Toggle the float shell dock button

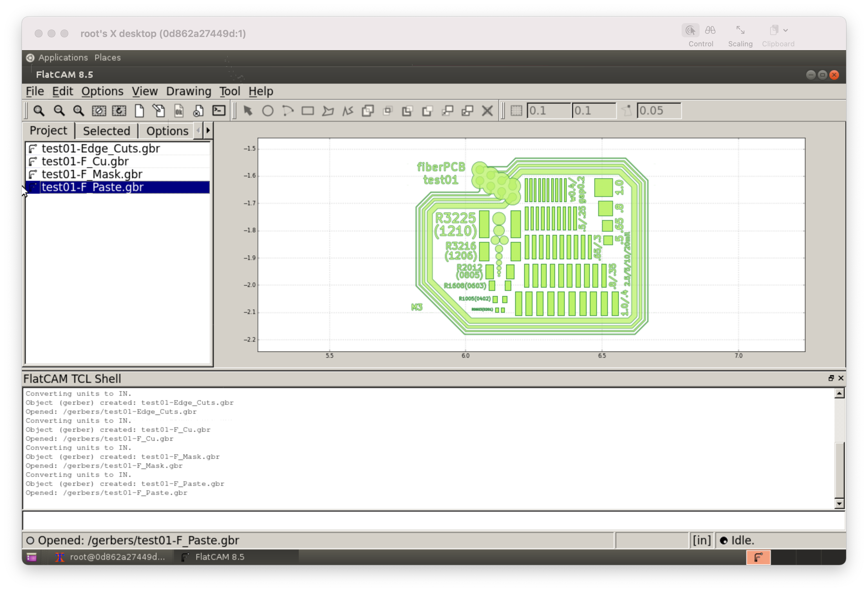831,378
